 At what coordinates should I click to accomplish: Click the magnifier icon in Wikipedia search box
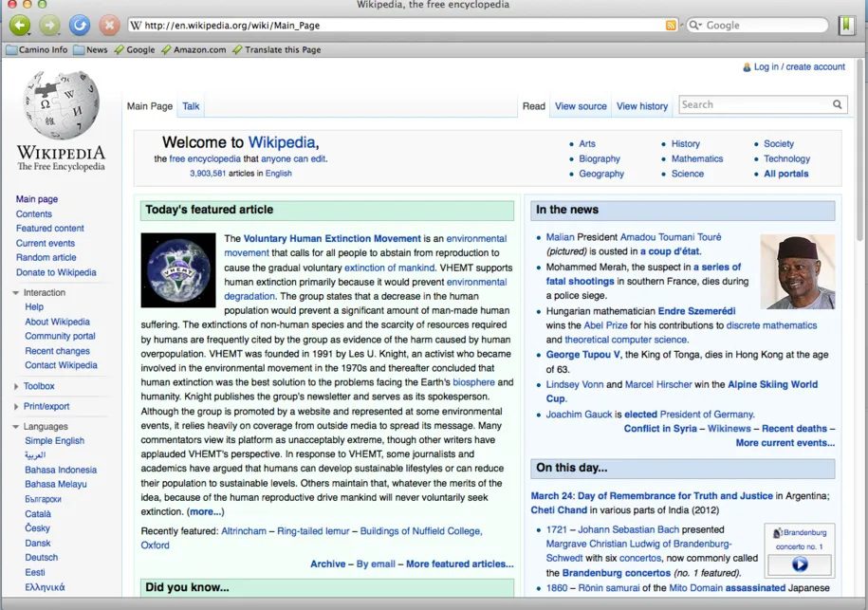pyautogui.click(x=837, y=104)
